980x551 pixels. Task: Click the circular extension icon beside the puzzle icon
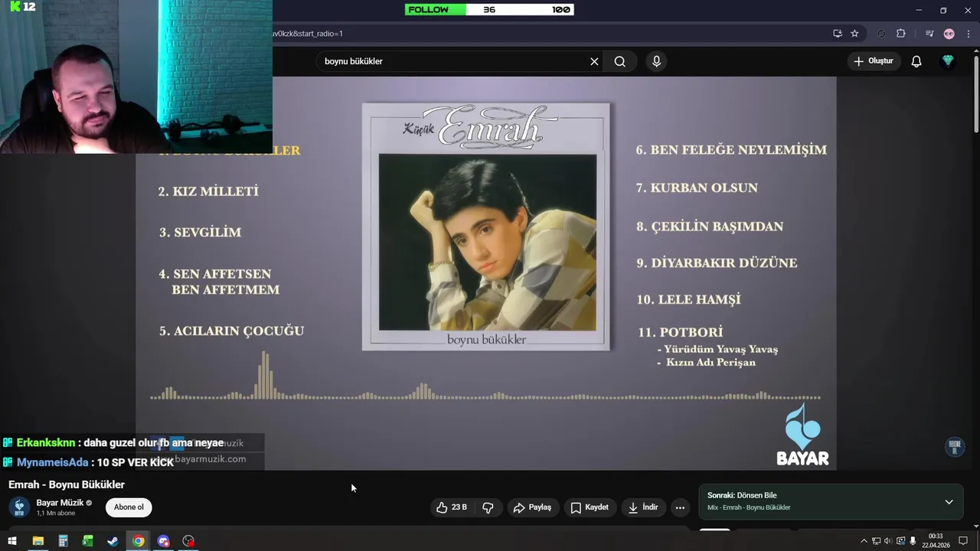pyautogui.click(x=881, y=34)
